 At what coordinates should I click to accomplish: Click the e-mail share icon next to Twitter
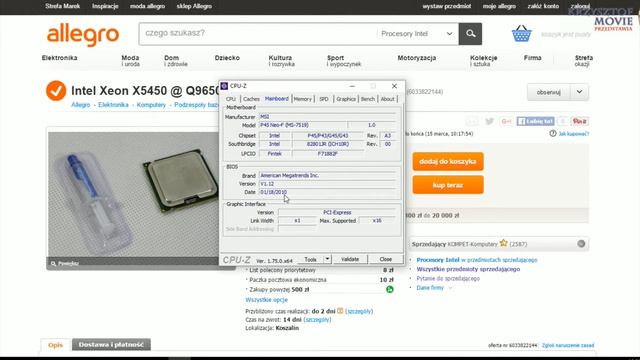click(x=472, y=121)
